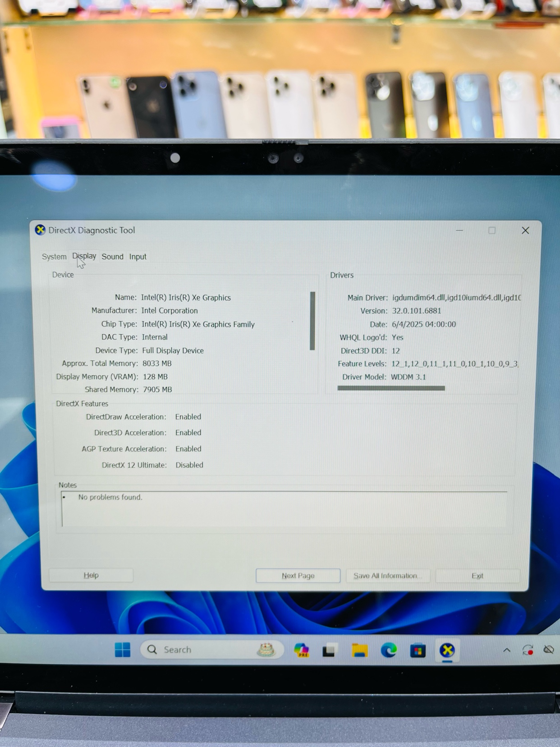Click the DirectX Diagnostic taskbar icon

click(447, 650)
